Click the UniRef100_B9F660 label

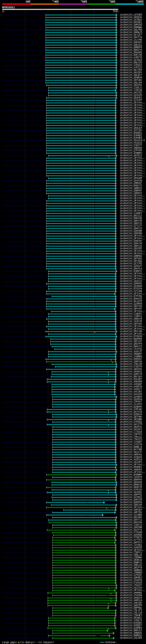click(x=131, y=42)
